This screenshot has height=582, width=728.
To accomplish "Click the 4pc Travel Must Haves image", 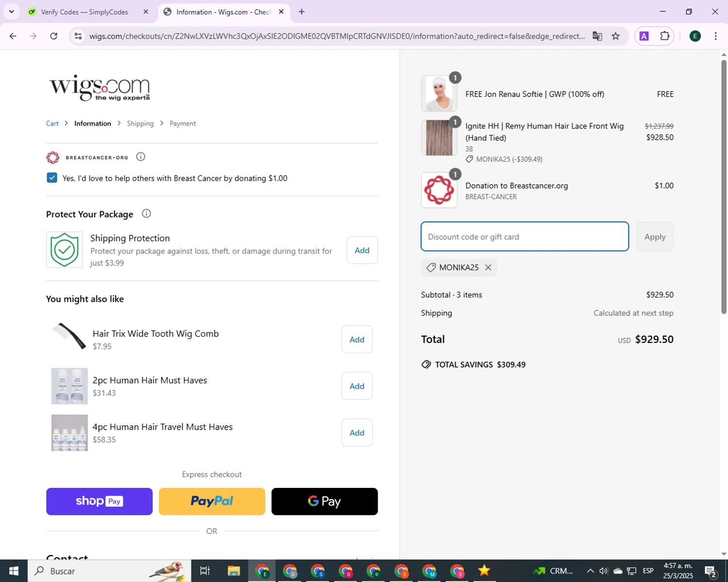I will click(x=69, y=433).
